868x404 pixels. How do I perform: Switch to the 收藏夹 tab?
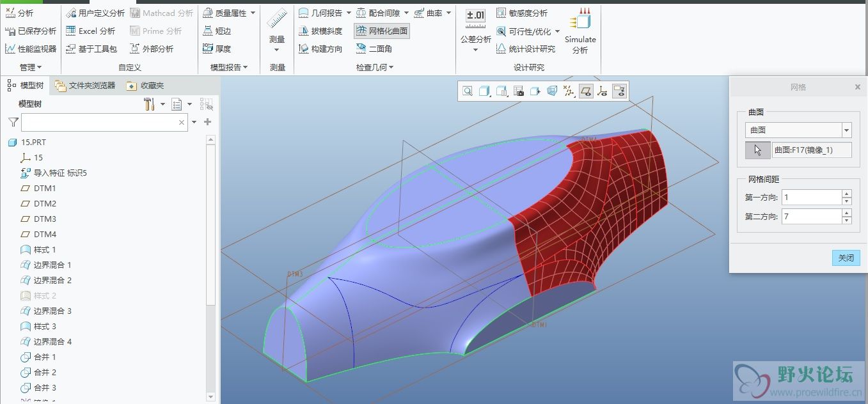(x=145, y=85)
